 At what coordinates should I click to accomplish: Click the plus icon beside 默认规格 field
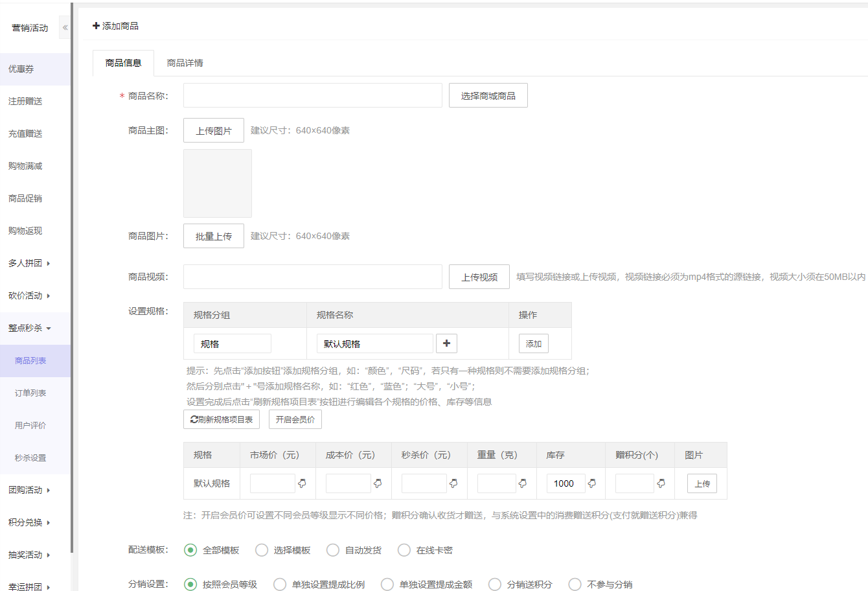(x=446, y=343)
